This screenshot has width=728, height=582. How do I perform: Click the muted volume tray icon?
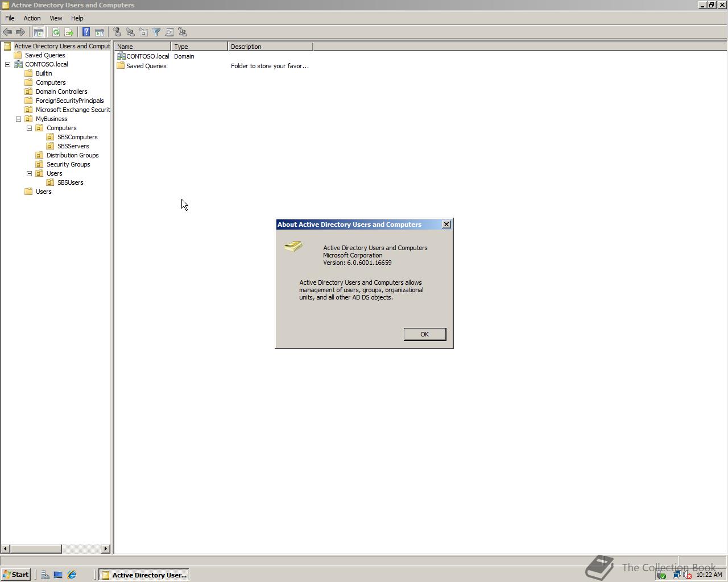pyautogui.click(x=687, y=575)
